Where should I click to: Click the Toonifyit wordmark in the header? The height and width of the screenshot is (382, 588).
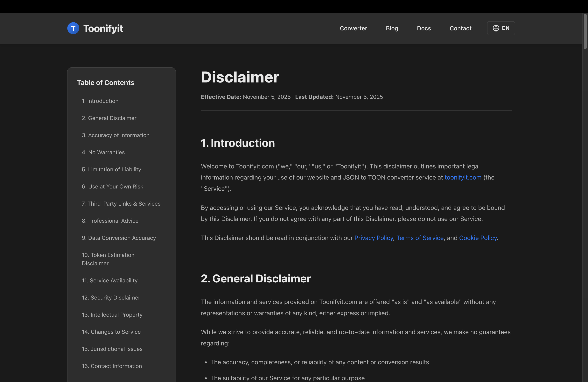click(x=103, y=28)
